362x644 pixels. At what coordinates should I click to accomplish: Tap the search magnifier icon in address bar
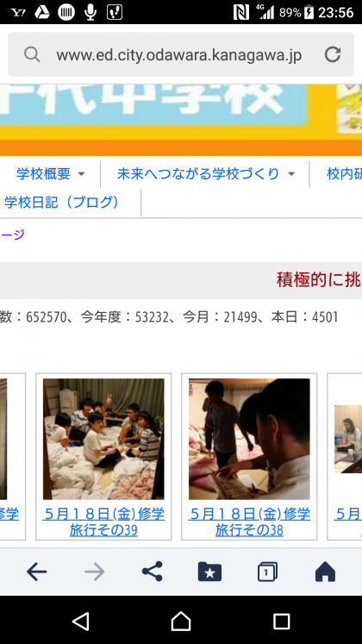pos(32,54)
